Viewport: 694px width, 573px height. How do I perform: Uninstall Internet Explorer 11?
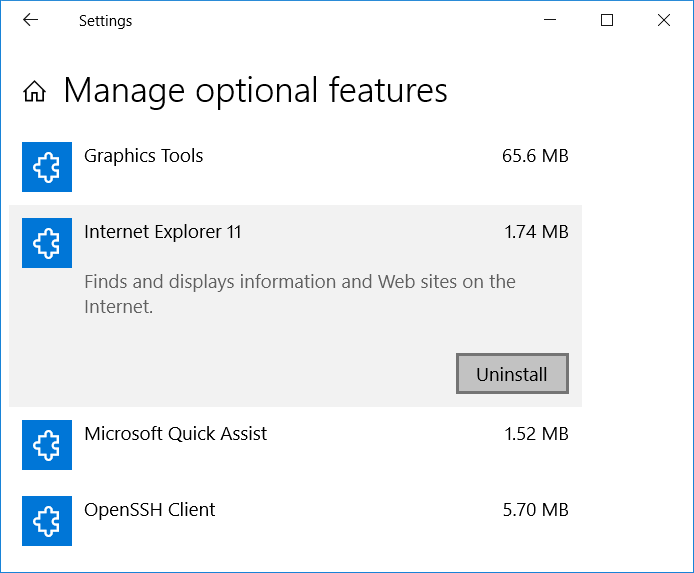512,374
